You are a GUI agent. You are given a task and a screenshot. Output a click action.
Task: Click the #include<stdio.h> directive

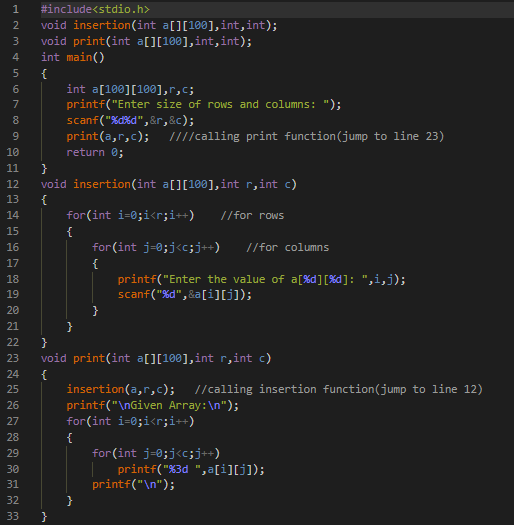point(95,9)
